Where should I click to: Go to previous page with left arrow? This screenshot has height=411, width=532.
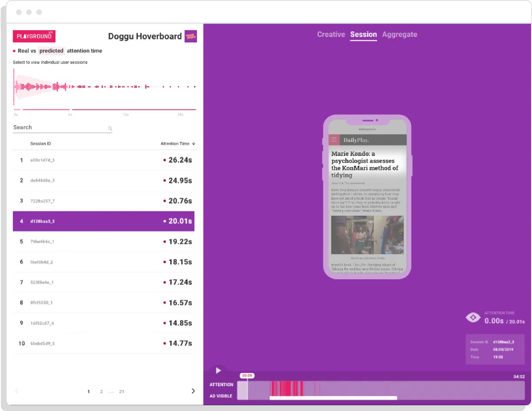coord(17,391)
